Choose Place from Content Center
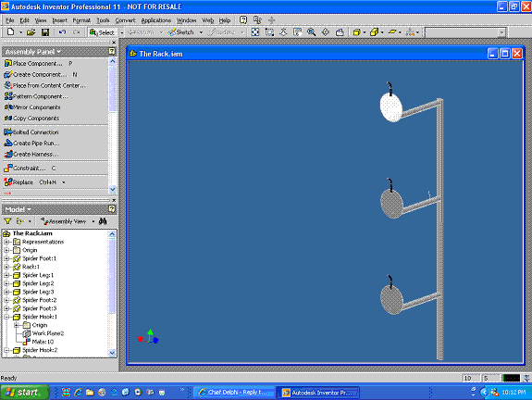 [x=44, y=85]
